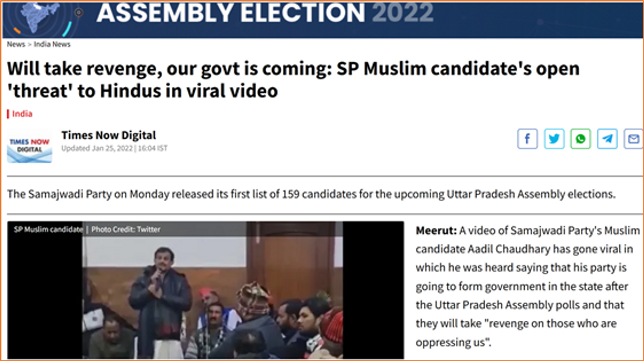
Task: Click the Photo Credit: Twitter caption
Action: pos(126,229)
